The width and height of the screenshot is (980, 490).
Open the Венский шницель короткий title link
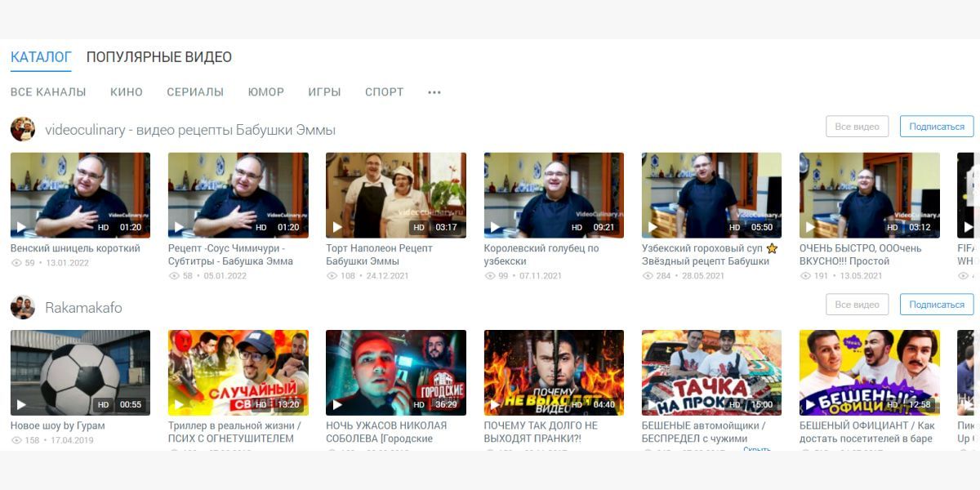[75, 248]
